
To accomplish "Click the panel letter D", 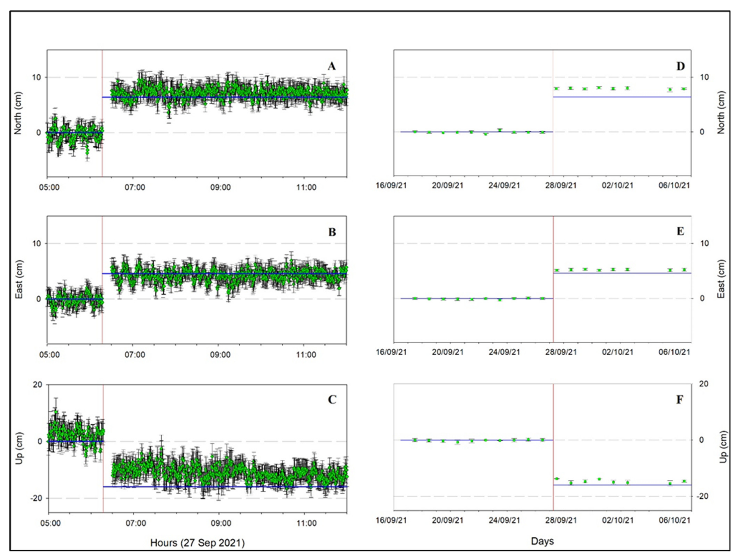I will tap(681, 66).
